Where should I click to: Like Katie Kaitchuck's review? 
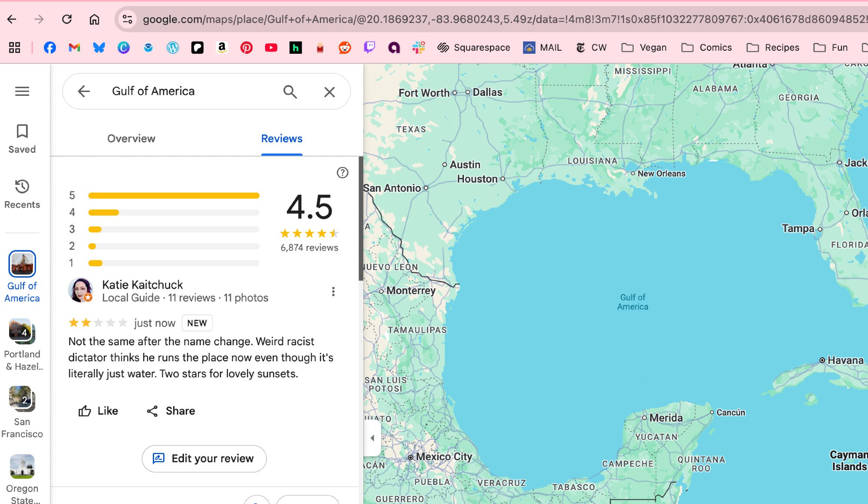[x=98, y=411]
